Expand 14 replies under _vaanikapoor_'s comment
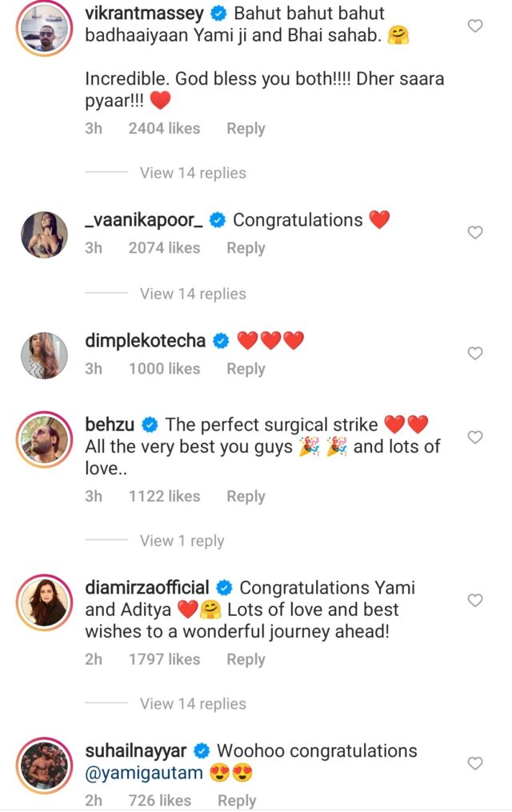 click(193, 294)
